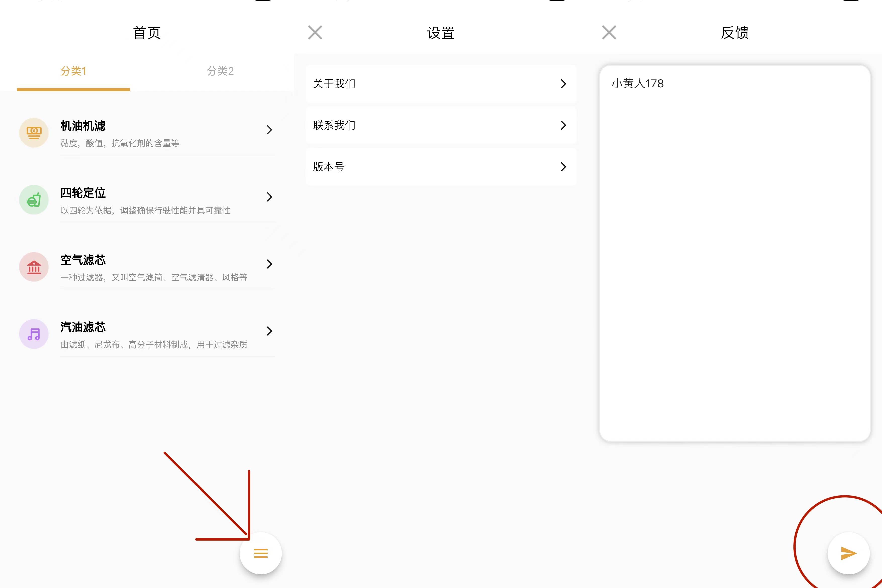Close the 反馈 feedback screen
This screenshot has width=882, height=588.
pos(609,33)
